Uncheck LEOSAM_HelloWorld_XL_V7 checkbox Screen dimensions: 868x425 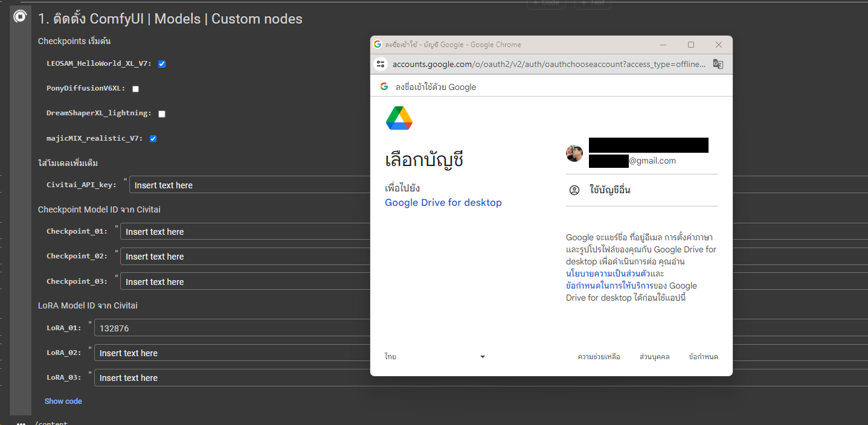[162, 63]
